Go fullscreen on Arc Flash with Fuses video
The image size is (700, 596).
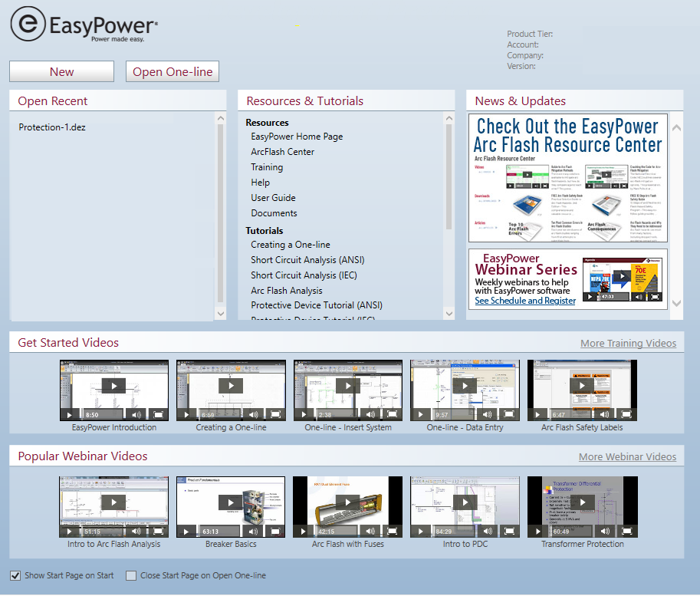point(392,532)
